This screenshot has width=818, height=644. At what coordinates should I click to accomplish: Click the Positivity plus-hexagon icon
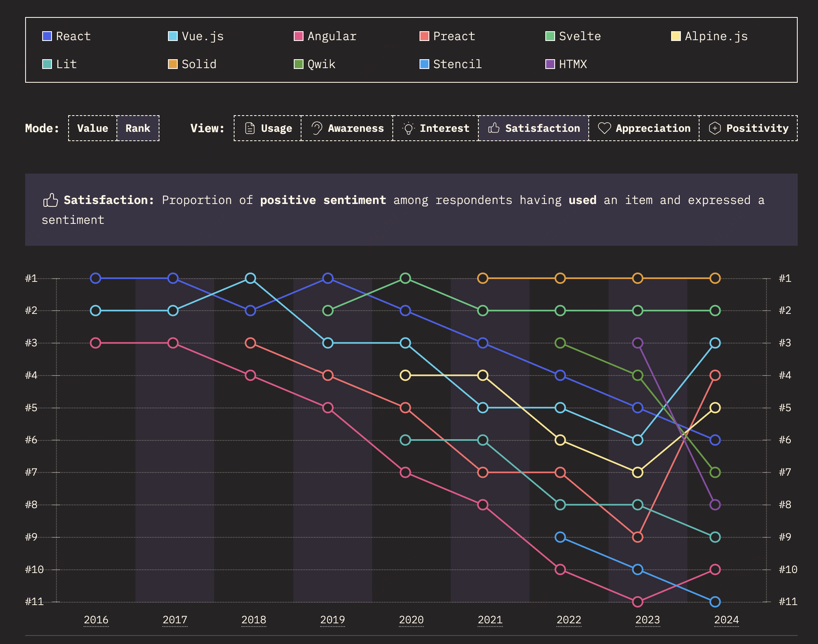point(715,128)
